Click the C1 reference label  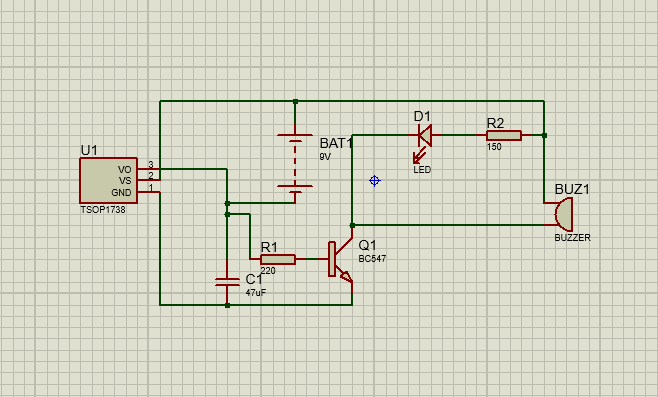(x=254, y=279)
